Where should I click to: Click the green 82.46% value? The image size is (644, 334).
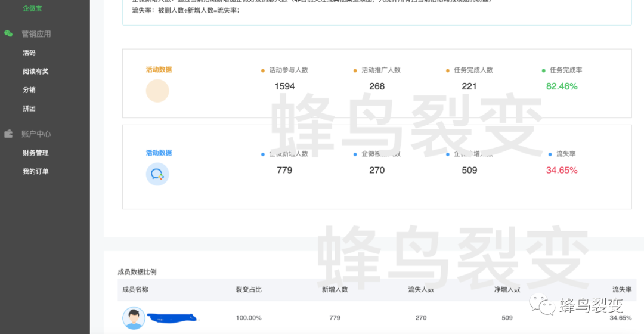[562, 86]
